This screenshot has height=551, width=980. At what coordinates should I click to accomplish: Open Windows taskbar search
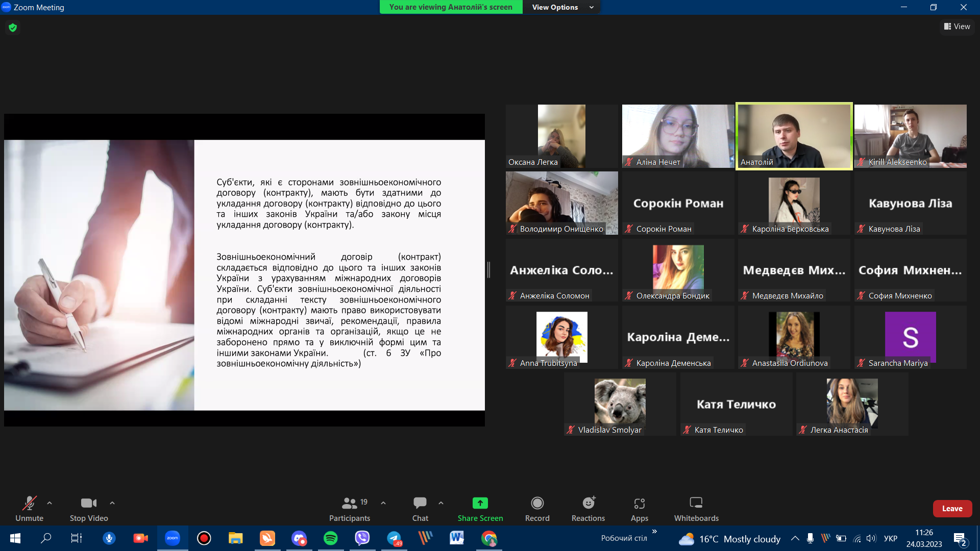pyautogui.click(x=46, y=538)
